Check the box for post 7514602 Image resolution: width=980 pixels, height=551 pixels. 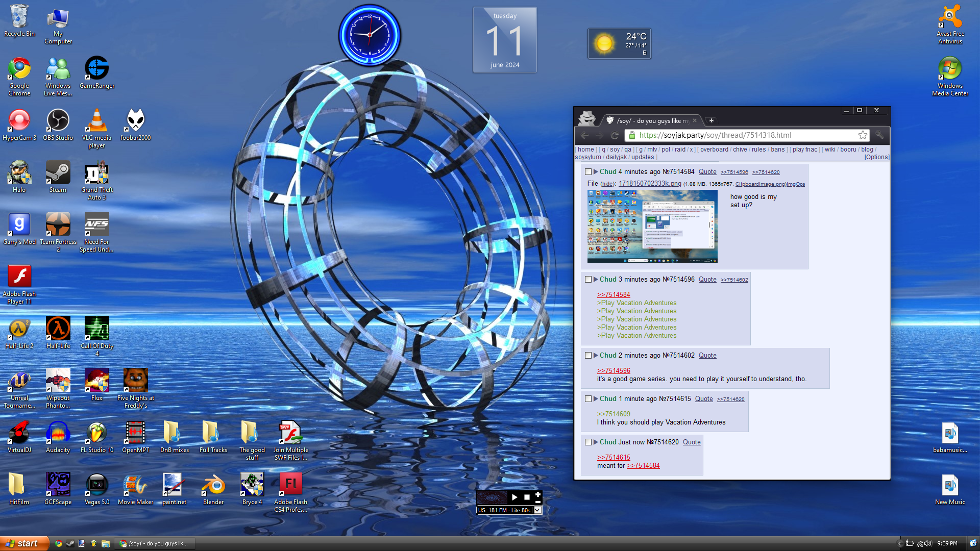(588, 356)
